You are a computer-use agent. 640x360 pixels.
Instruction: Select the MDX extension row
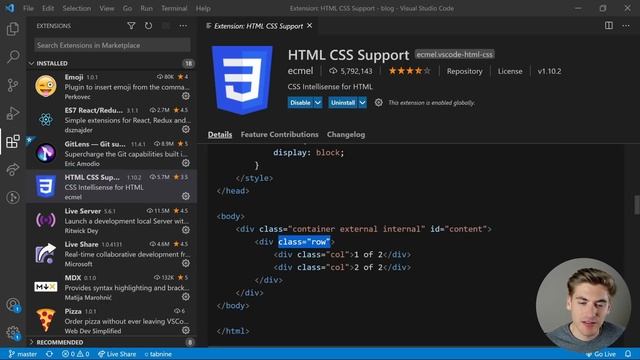112,287
